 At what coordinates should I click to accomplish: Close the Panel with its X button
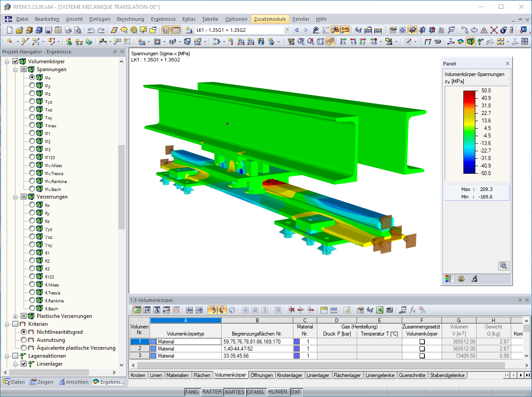pyautogui.click(x=508, y=63)
